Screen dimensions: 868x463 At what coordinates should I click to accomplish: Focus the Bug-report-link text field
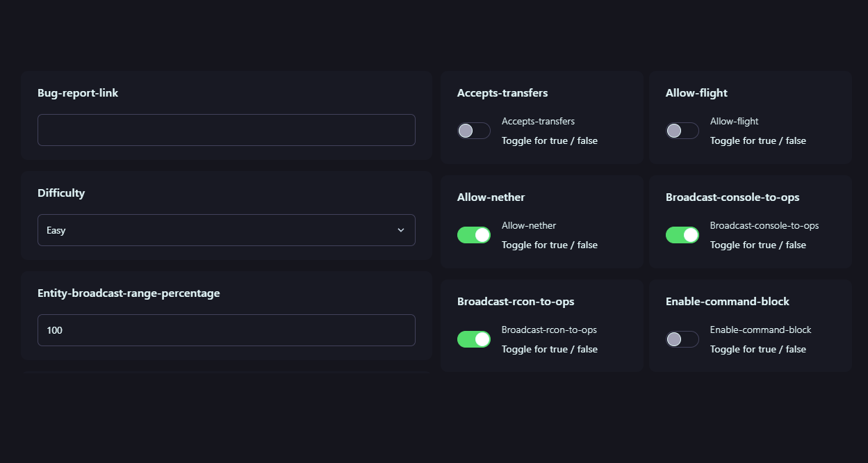(226, 130)
